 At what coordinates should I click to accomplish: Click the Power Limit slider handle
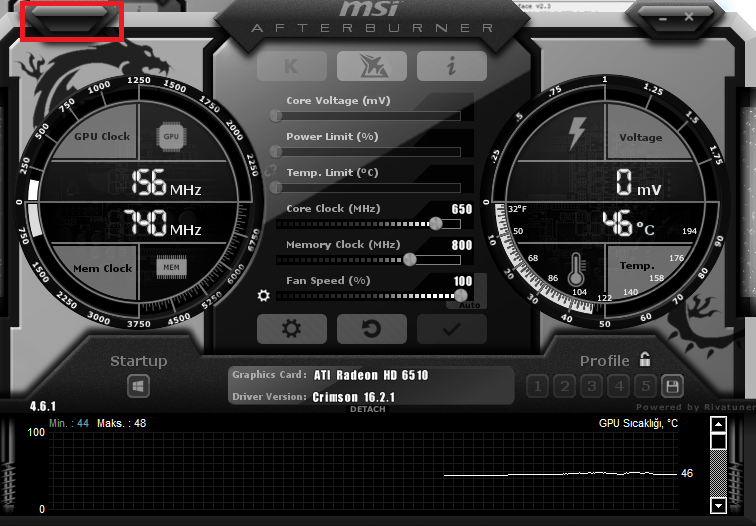click(x=276, y=152)
